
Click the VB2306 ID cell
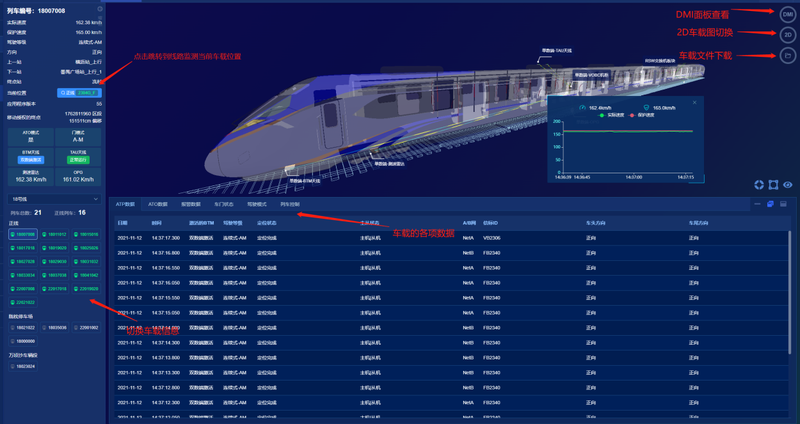click(491, 238)
